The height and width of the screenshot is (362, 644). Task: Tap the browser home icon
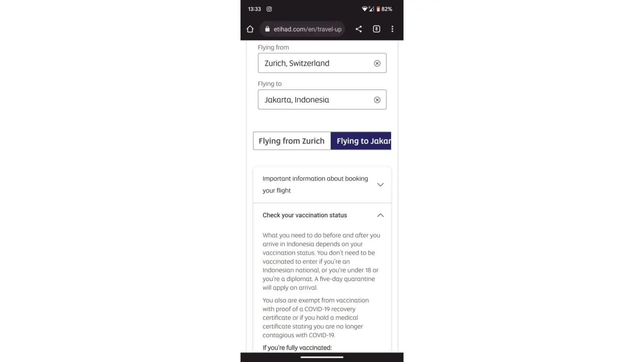coord(250,29)
